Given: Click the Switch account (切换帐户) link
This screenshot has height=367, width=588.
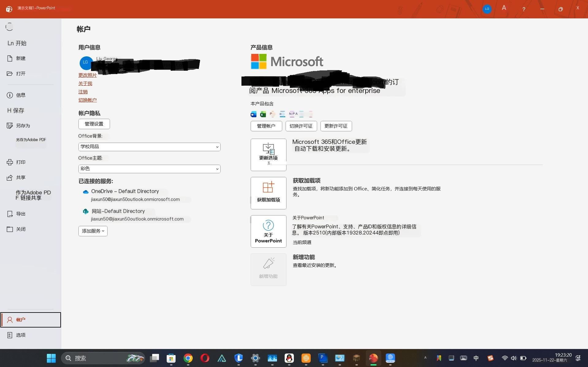Looking at the screenshot, I should (x=87, y=100).
